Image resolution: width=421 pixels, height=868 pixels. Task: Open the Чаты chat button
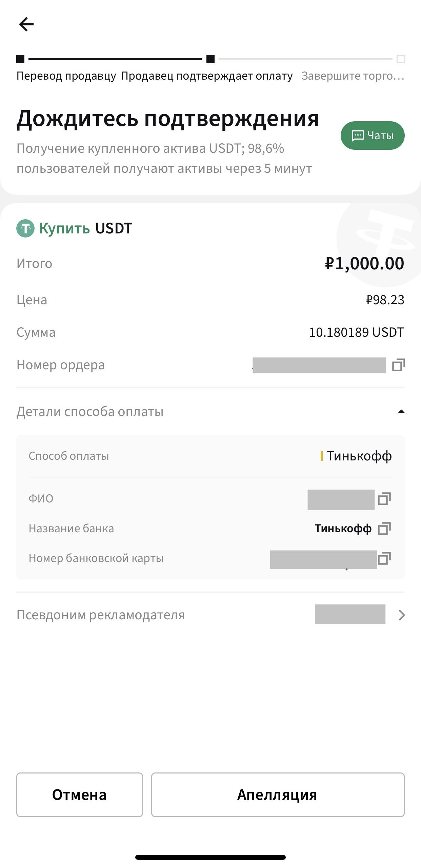point(373,136)
